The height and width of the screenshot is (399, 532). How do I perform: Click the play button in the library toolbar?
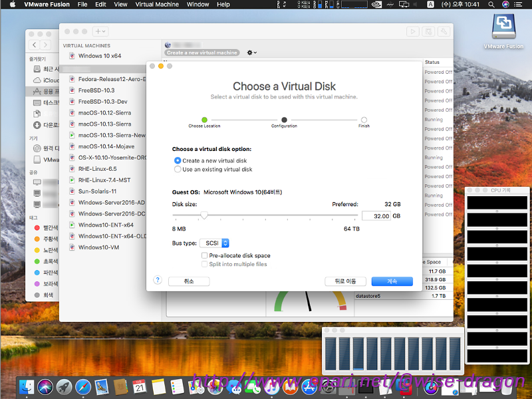point(412,31)
